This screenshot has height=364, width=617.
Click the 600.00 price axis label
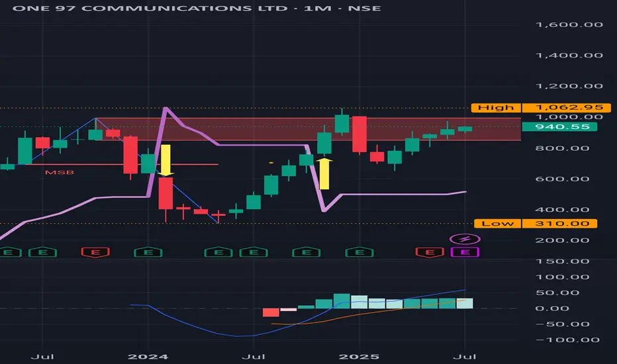(x=562, y=179)
